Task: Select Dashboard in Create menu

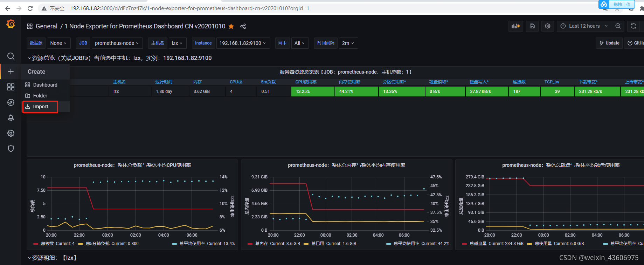Action: click(x=46, y=85)
